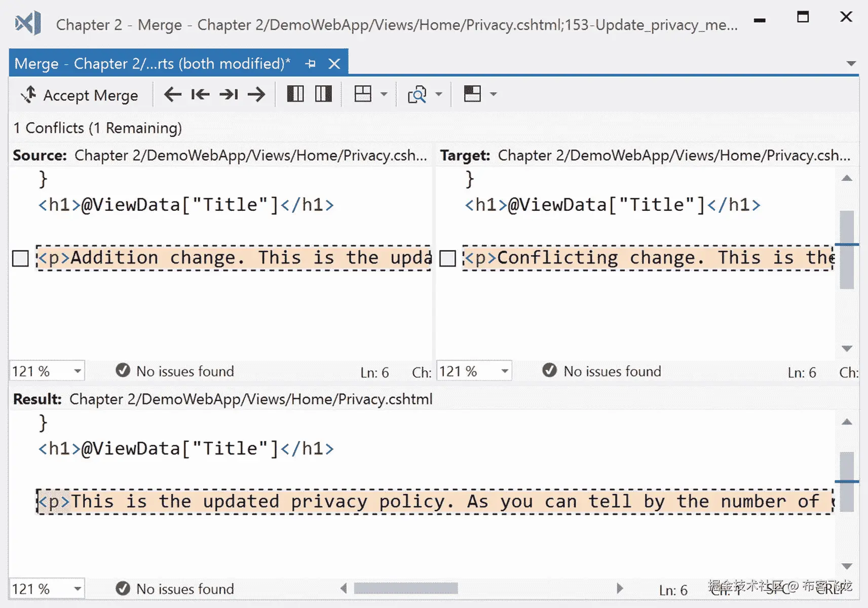
Task: Click the Result pane scroll up arrow
Action: coord(847,422)
